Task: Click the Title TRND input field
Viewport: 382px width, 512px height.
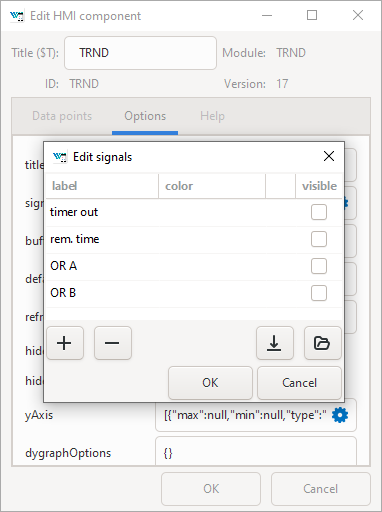Action: point(140,53)
